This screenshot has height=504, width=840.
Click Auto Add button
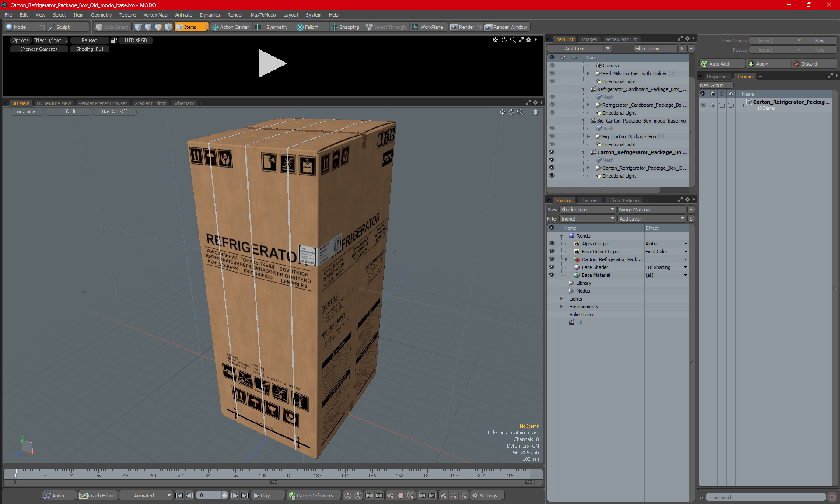click(x=721, y=64)
